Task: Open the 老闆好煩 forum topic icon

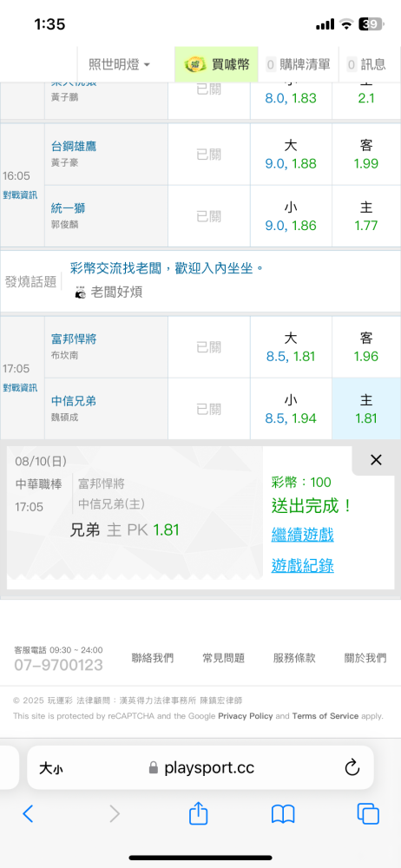Action: point(80,293)
